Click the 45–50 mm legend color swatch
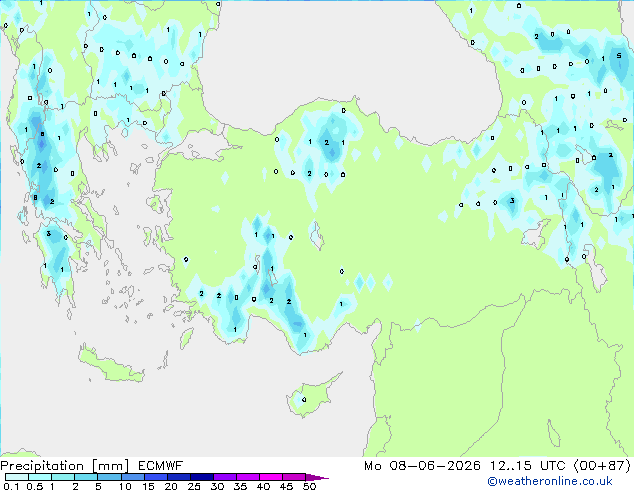The height and width of the screenshot is (490, 634). click(x=294, y=477)
